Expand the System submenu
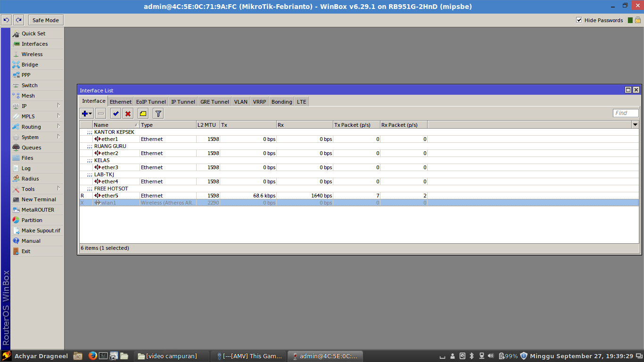644x362 pixels. point(37,137)
